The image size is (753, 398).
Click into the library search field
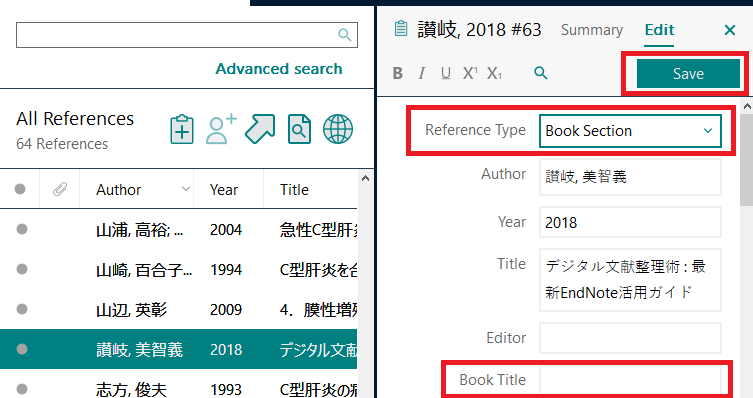(x=187, y=35)
